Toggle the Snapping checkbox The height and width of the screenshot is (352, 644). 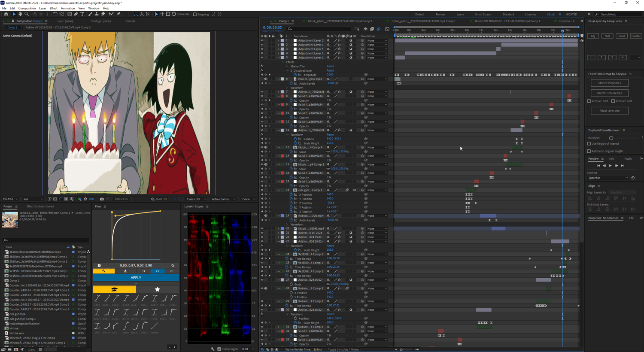pyautogui.click(x=195, y=14)
